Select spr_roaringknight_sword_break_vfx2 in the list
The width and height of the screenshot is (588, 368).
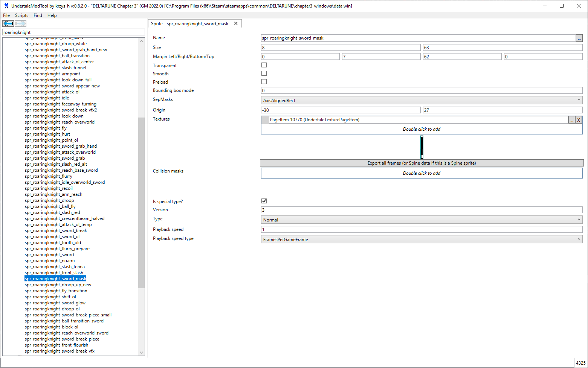point(61,110)
